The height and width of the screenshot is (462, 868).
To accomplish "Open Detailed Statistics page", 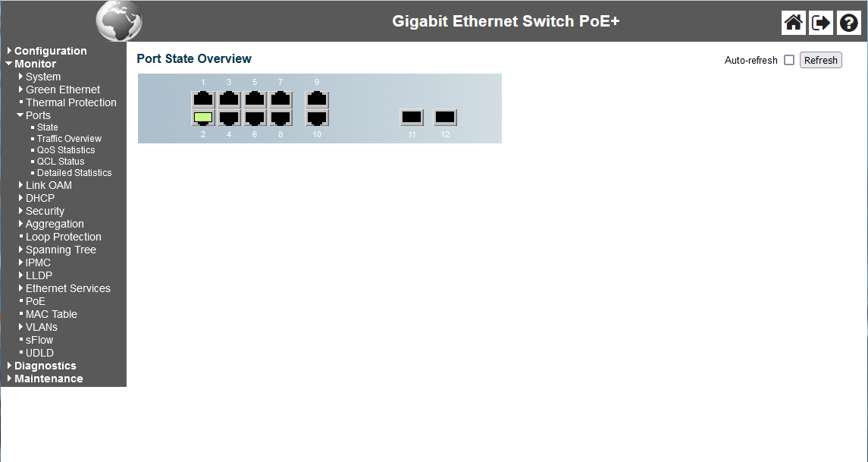I will click(x=74, y=173).
